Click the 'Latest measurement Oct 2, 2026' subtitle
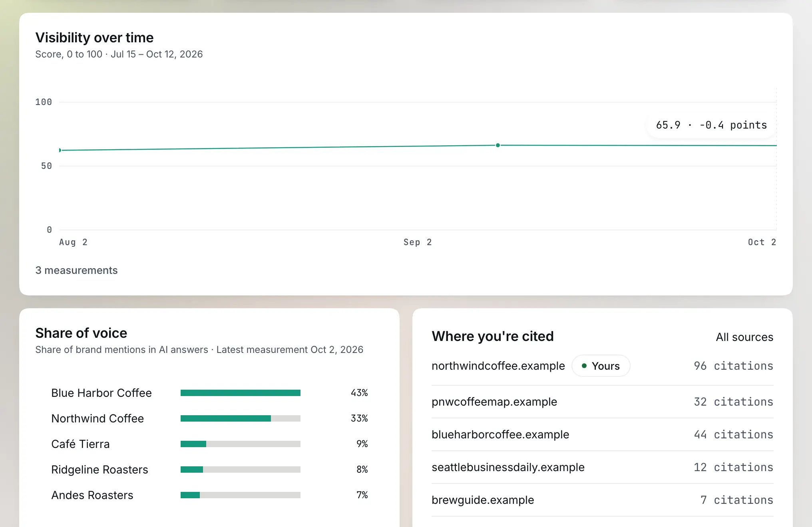Viewport: 812px width, 527px height. (x=290, y=350)
